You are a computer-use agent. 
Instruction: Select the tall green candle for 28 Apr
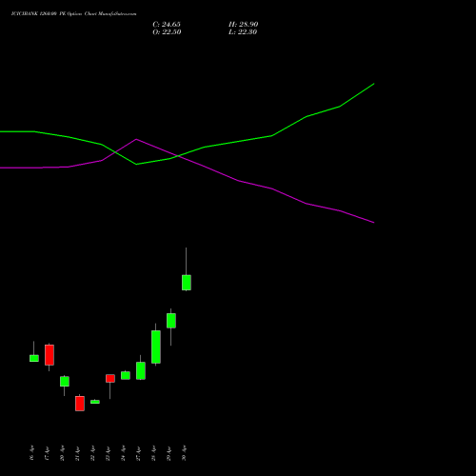(x=156, y=347)
